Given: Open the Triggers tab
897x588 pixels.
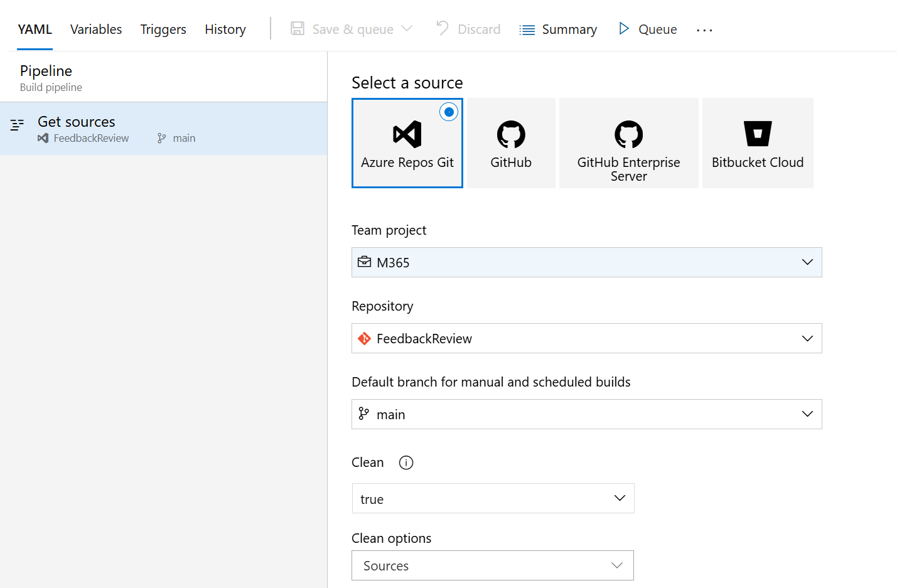Looking at the screenshot, I should 163,29.
